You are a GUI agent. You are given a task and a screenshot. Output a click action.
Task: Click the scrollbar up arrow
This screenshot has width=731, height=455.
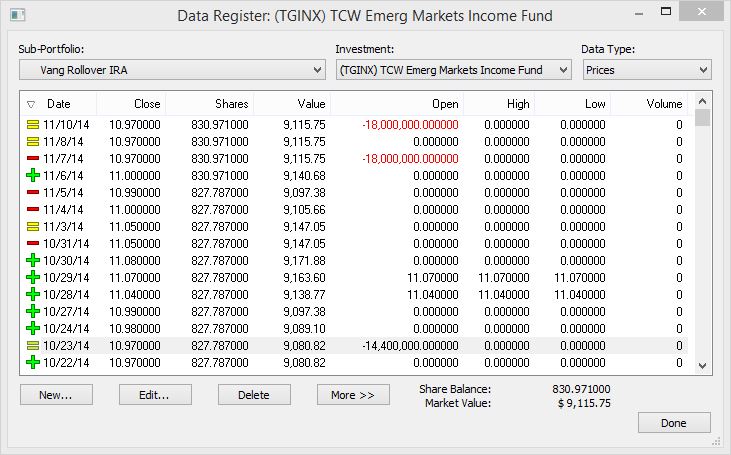pos(703,101)
